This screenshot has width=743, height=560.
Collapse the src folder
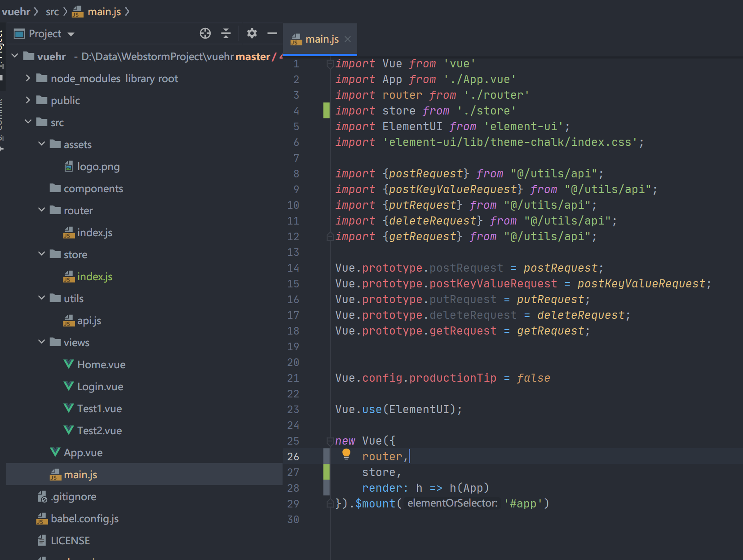28,122
